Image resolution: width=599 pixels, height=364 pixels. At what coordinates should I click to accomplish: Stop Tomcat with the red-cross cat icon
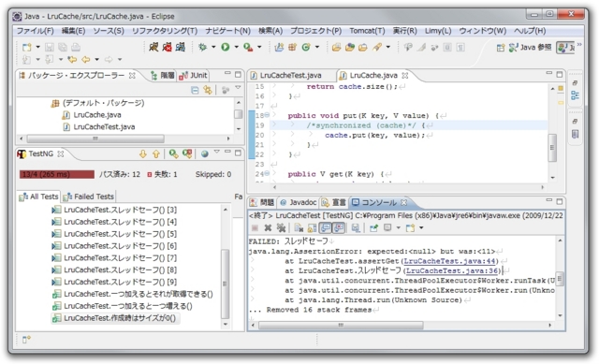click(x=167, y=47)
